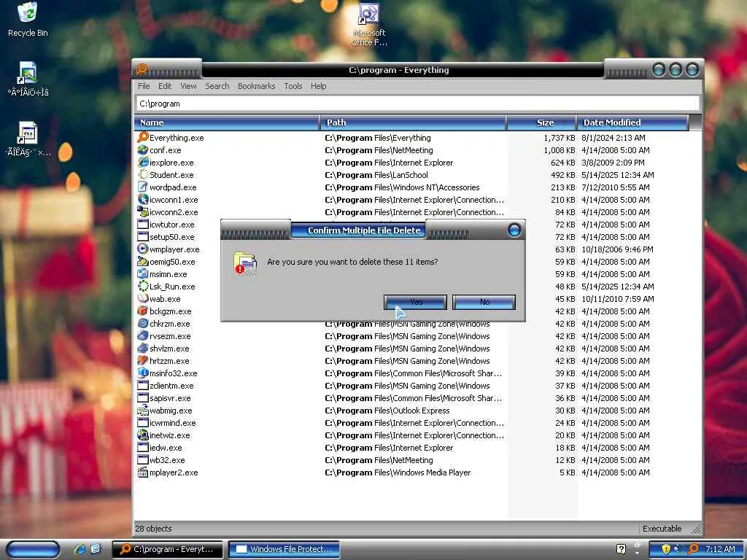Select the iexplore.exe icon
This screenshot has height=560, width=747.
[x=143, y=162]
